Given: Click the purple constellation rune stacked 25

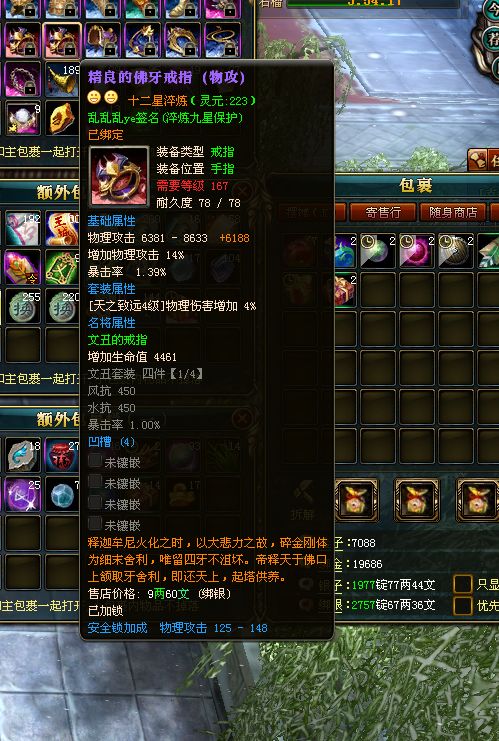Looking at the screenshot, I should tap(23, 495).
